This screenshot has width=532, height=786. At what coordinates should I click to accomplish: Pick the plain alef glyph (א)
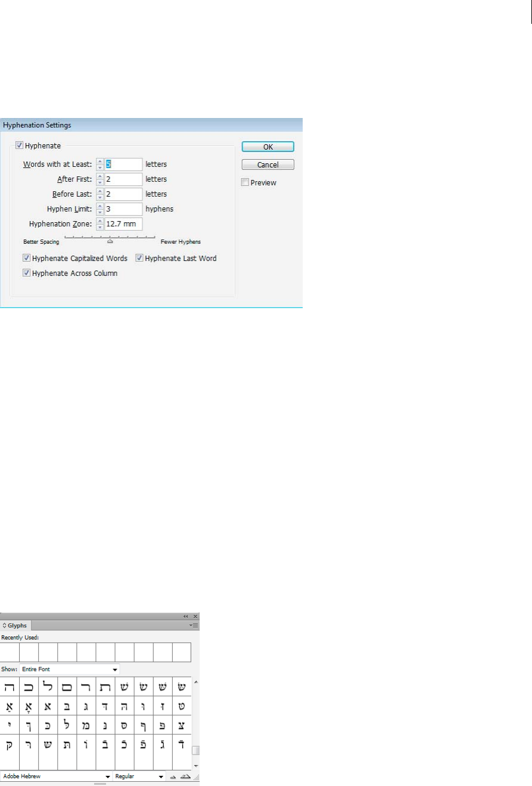pyautogui.click(x=48, y=707)
